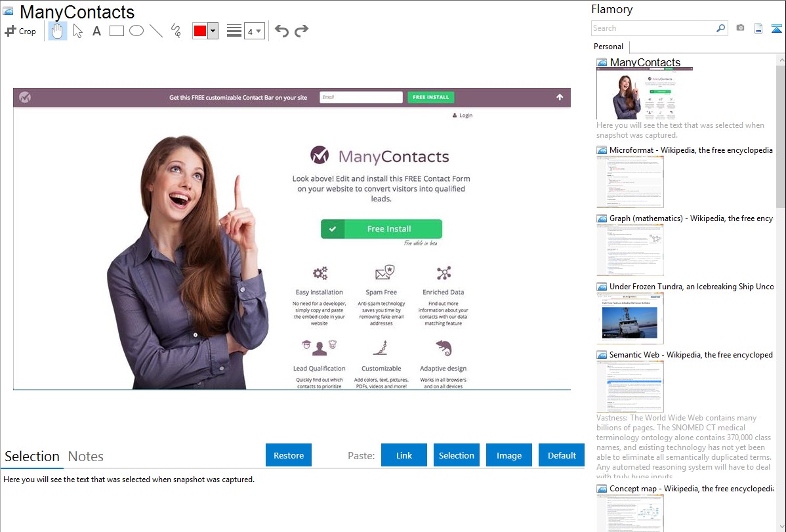The image size is (786, 532).
Task: Open the Personal tab
Action: click(608, 47)
